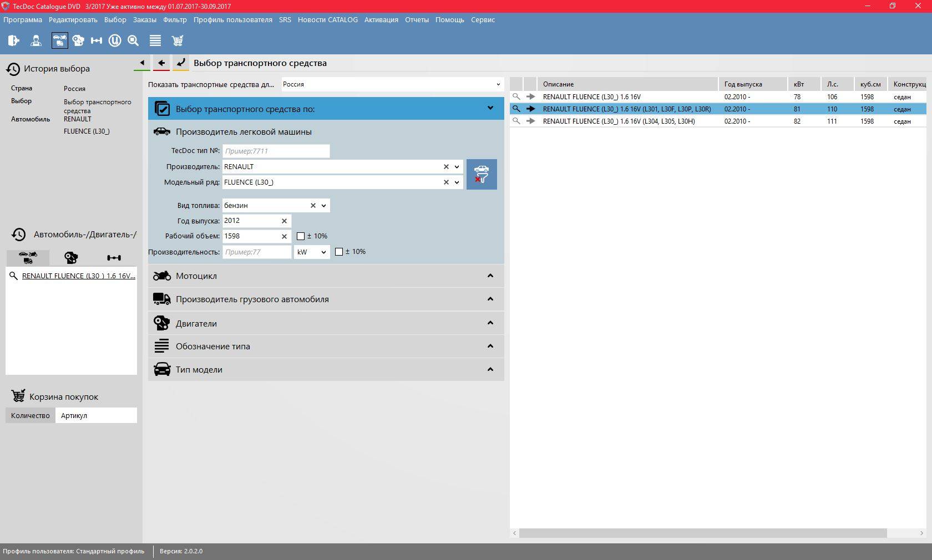Switch to axles history tab icon

(x=114, y=257)
